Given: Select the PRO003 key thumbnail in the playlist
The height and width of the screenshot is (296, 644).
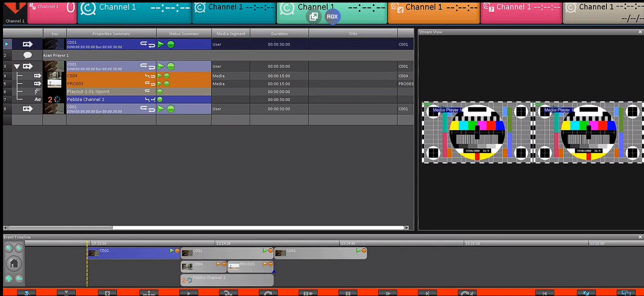Looking at the screenshot, I should 55,83.
